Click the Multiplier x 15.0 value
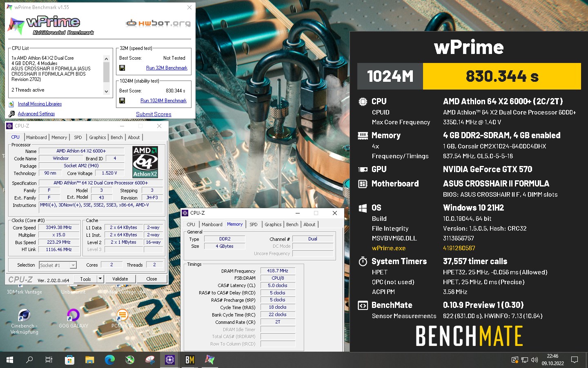Screen dimensions: 588x368 pos(59,235)
